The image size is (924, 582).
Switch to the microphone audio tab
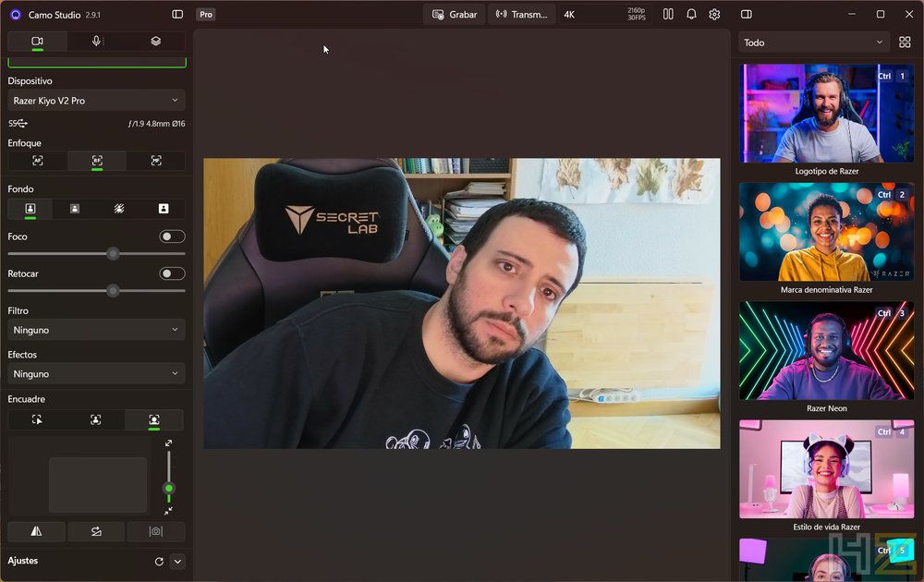[x=97, y=42]
